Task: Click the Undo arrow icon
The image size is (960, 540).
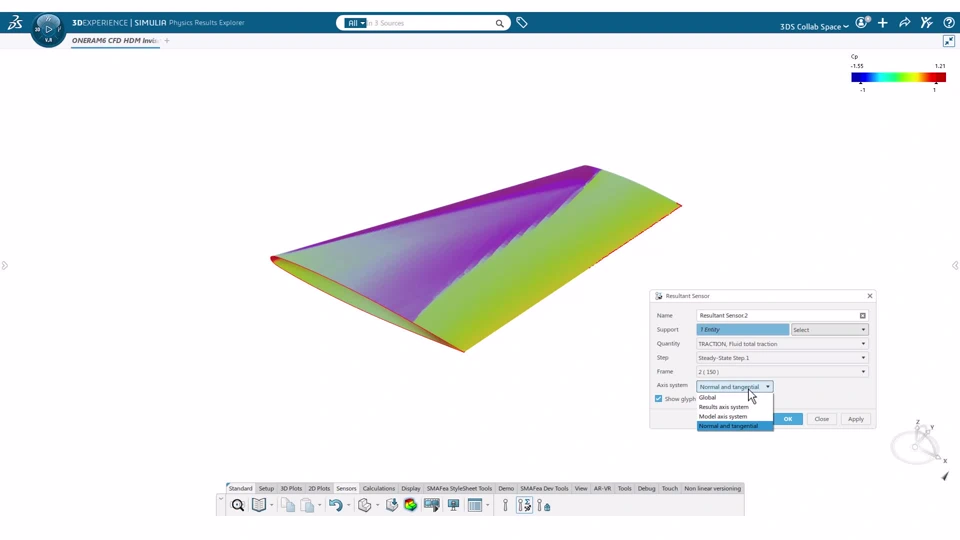Action: click(336, 505)
